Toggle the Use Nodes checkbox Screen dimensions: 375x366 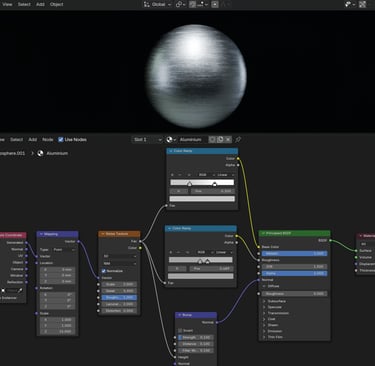pos(61,139)
